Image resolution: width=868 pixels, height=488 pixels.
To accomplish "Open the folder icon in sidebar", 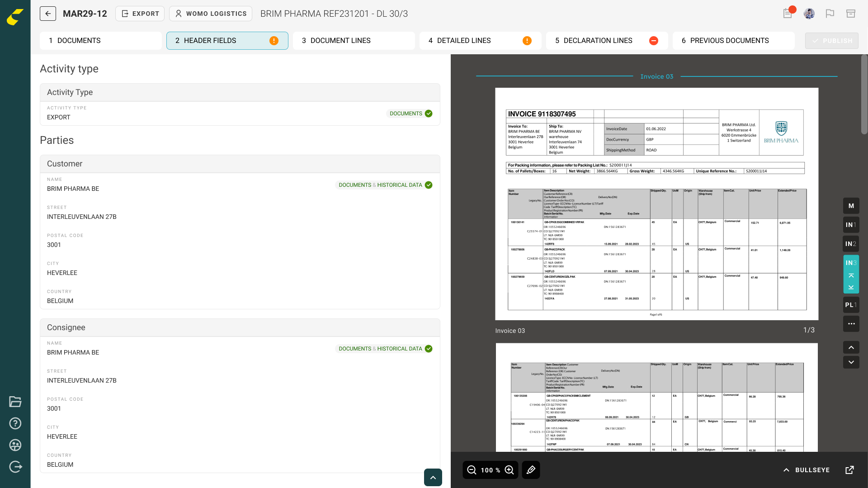I will click(x=15, y=402).
